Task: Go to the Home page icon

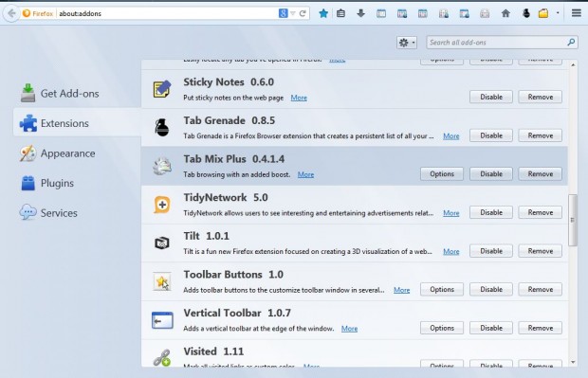Action: [x=505, y=14]
